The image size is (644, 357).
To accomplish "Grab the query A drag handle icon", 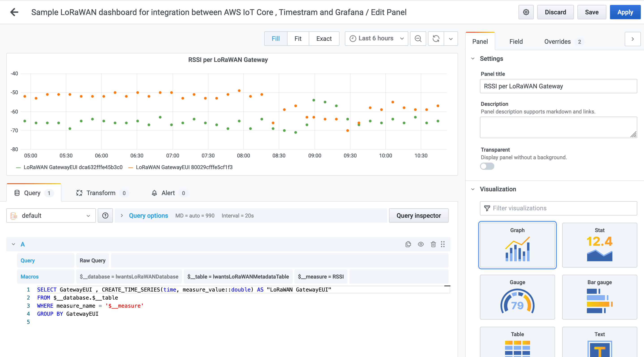I will 443,244.
